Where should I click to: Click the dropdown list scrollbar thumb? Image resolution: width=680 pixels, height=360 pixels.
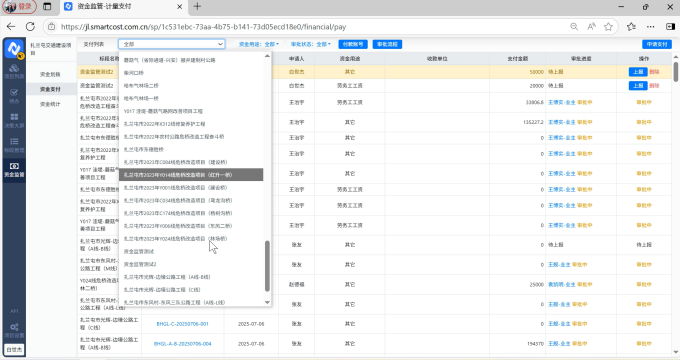point(267,266)
